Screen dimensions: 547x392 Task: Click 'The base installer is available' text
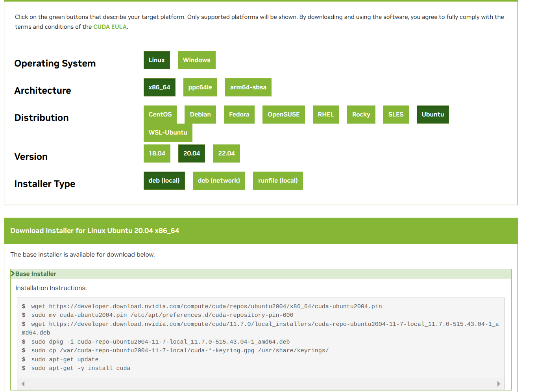(x=83, y=255)
